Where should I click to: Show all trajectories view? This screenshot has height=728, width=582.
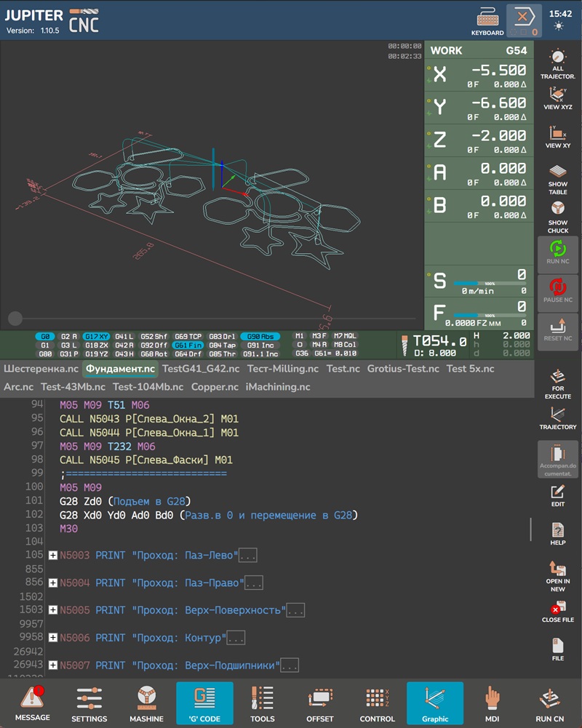coord(557,63)
